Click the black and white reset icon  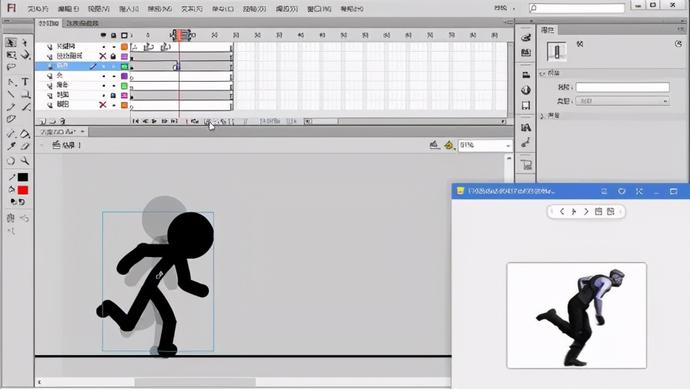click(13, 202)
